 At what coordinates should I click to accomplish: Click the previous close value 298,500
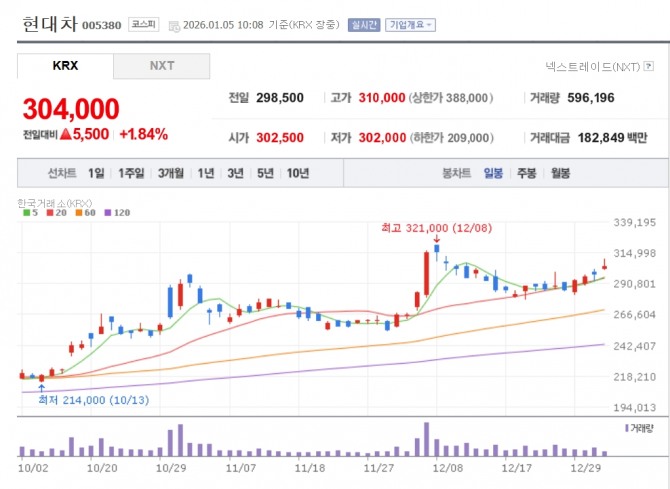click(x=280, y=98)
